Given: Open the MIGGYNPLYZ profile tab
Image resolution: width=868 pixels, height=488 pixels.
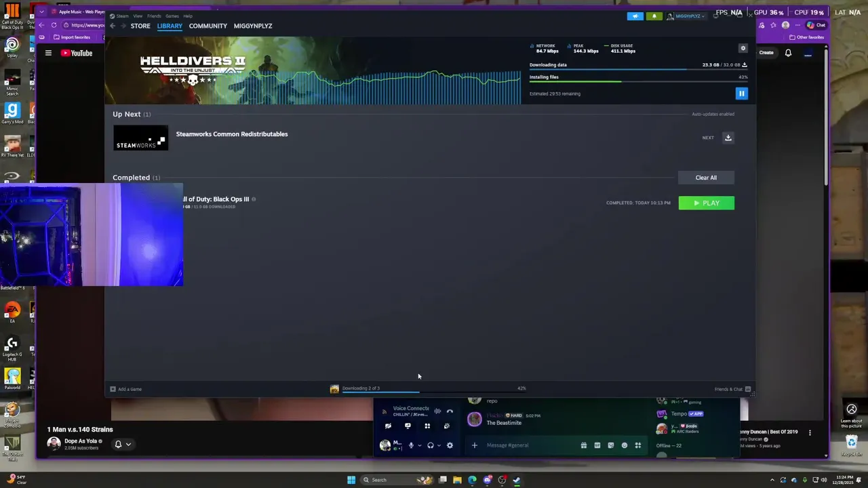Looking at the screenshot, I should [253, 26].
